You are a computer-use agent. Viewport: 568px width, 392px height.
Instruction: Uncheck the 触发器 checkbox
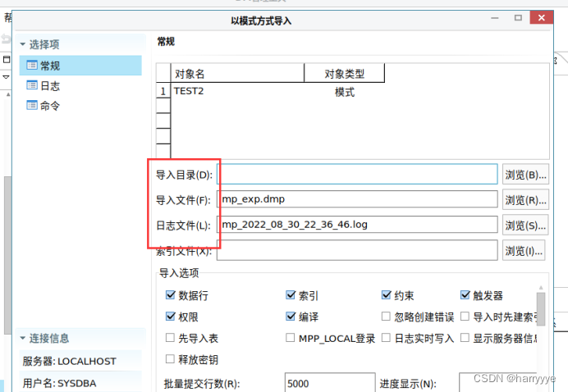pyautogui.click(x=465, y=295)
